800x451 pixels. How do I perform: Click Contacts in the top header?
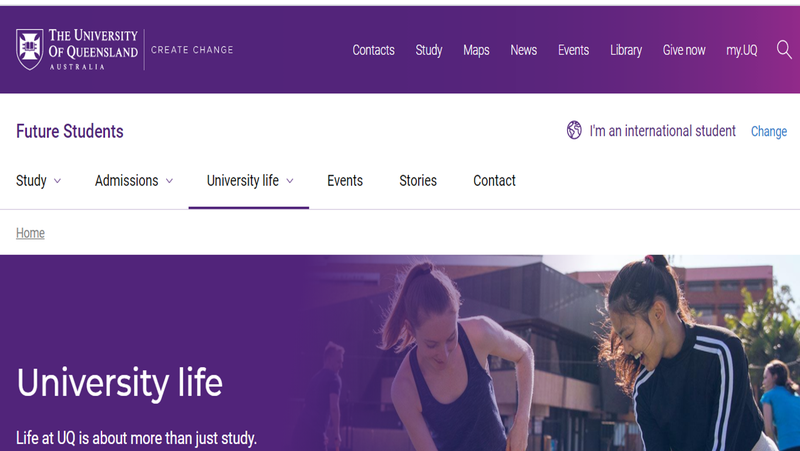point(373,50)
